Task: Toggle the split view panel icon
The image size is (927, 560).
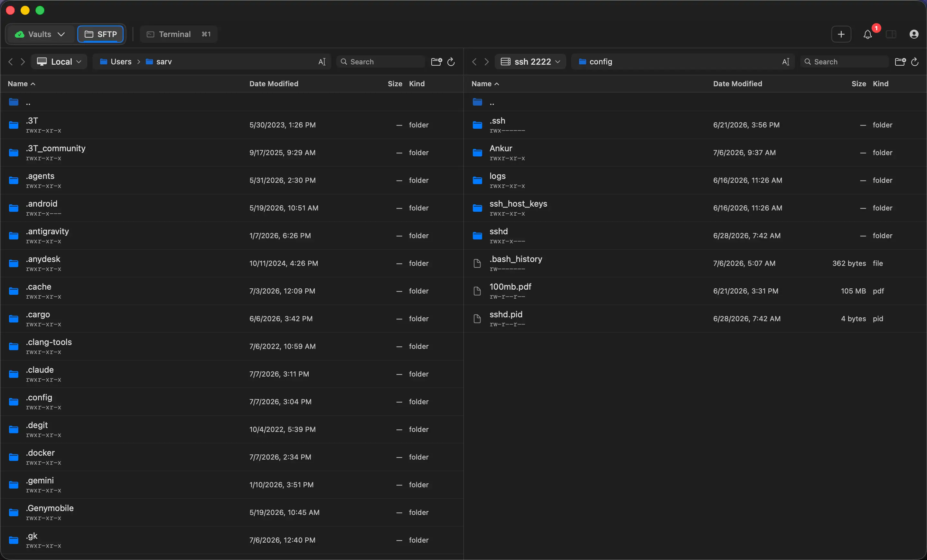Action: [891, 34]
